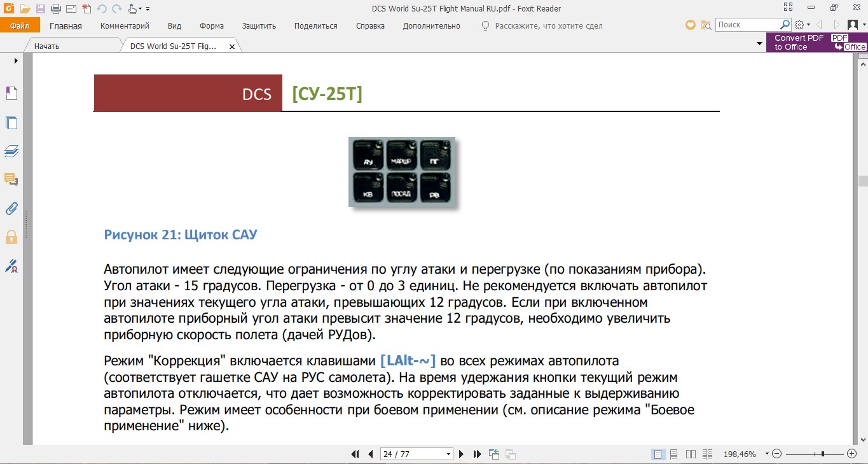Open the Comments panel
This screenshot has width=868, height=464.
point(11,179)
